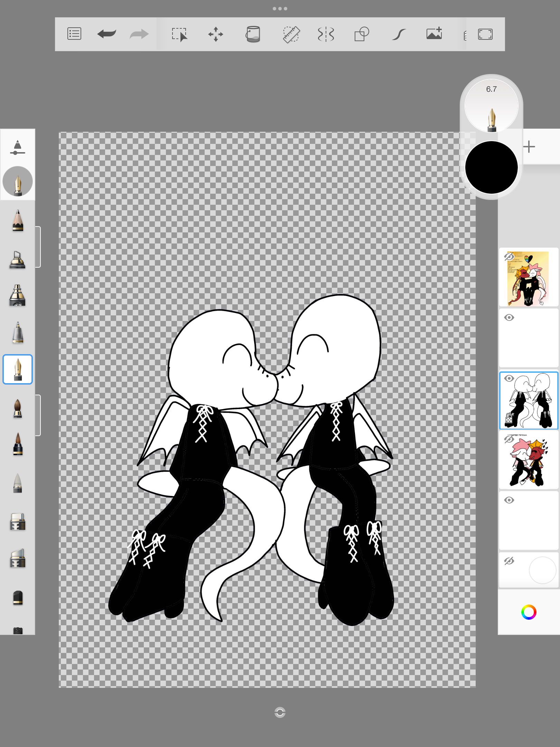Screen dimensions: 560x747
Task: Select the Pencil brush
Action: 18,220
